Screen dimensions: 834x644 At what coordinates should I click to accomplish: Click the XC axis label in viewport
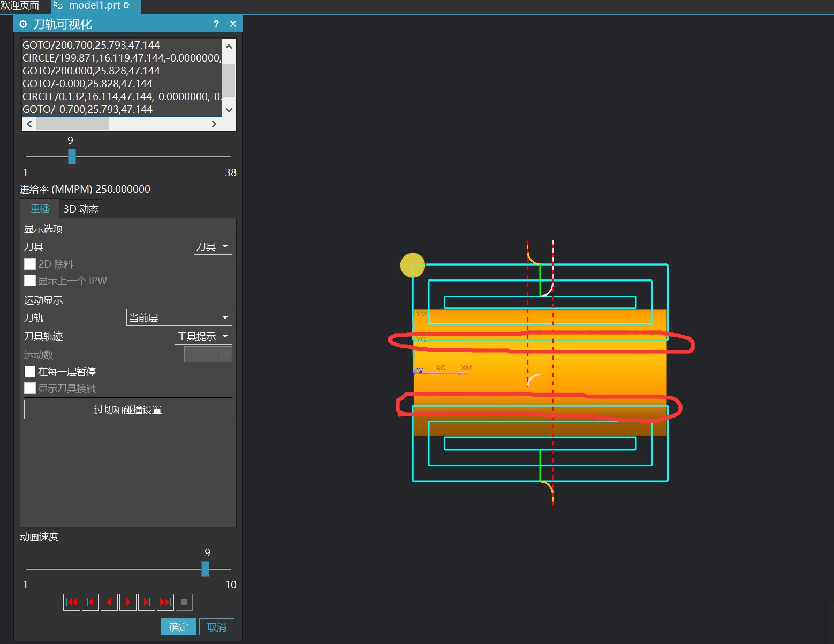tap(441, 368)
